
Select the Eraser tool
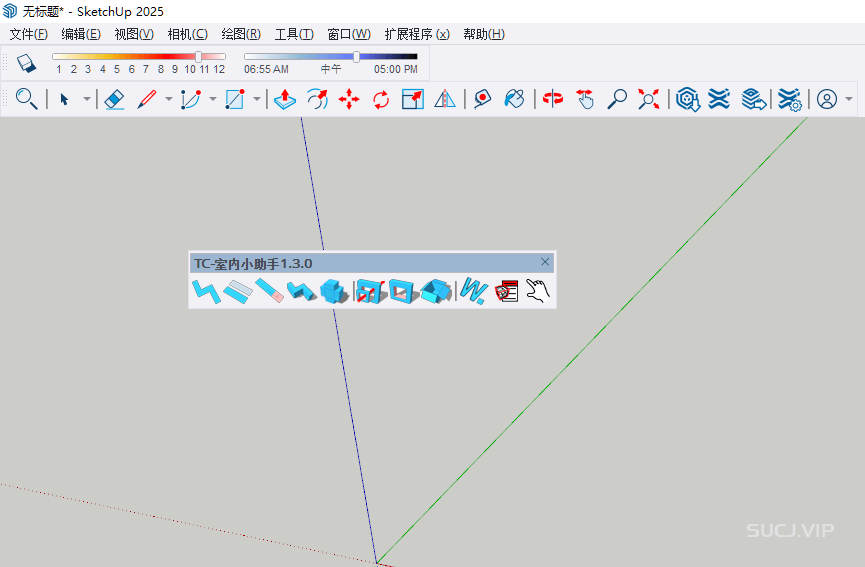[x=114, y=99]
